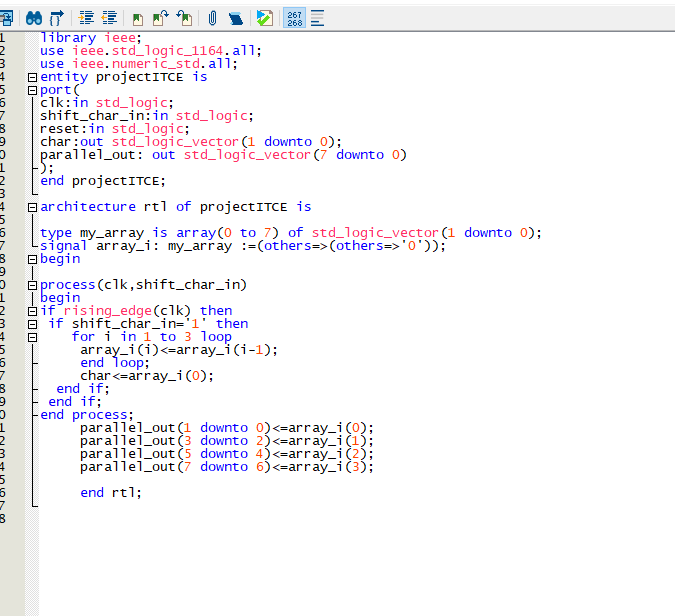Viewport: 675px width, 616px height.
Task: Click 'std_logic_1164' in the use clause
Action: pyautogui.click(x=167, y=51)
